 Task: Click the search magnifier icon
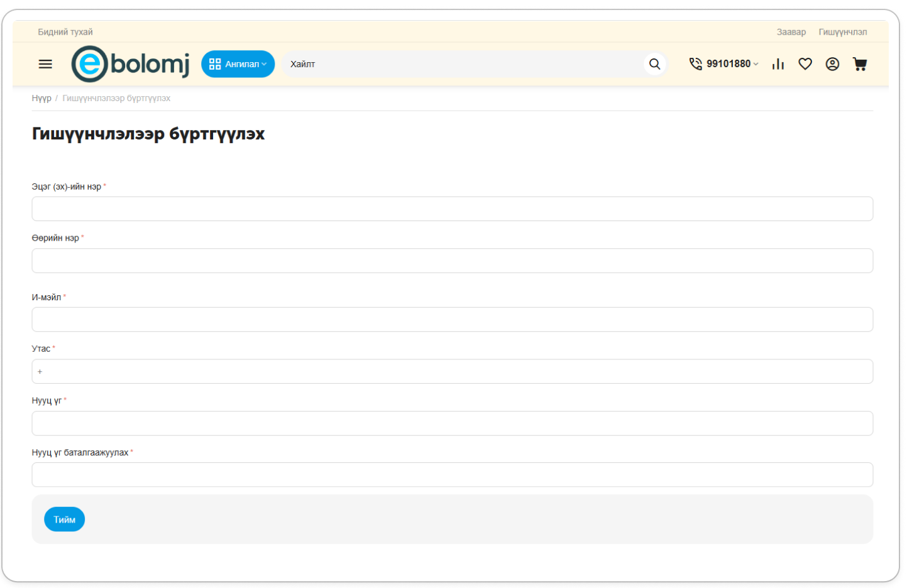[x=654, y=64]
